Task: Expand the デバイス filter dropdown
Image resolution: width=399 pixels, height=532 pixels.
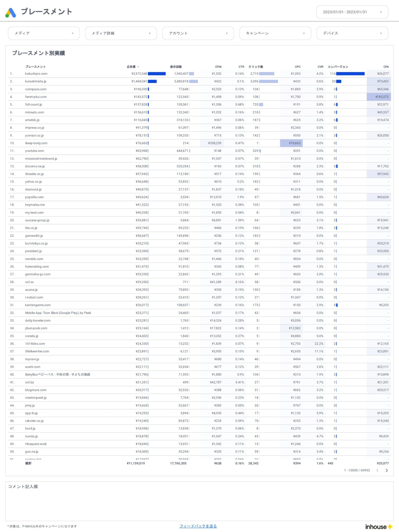Action: click(x=352, y=33)
